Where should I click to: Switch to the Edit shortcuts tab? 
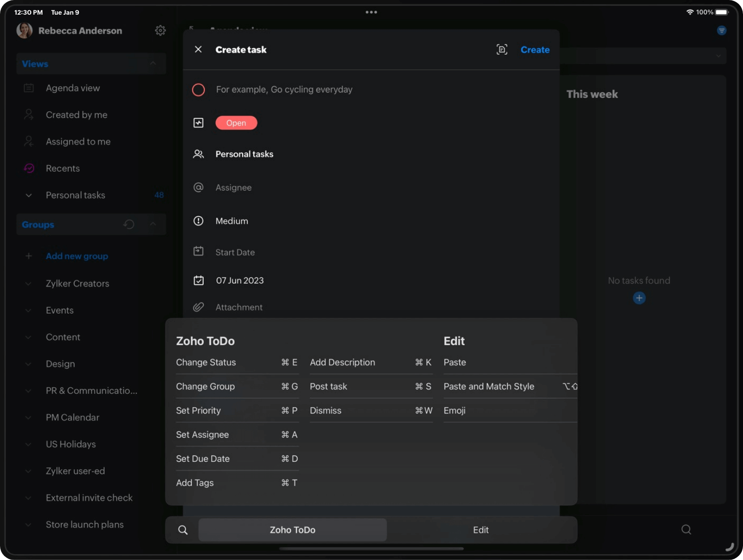pyautogui.click(x=481, y=530)
